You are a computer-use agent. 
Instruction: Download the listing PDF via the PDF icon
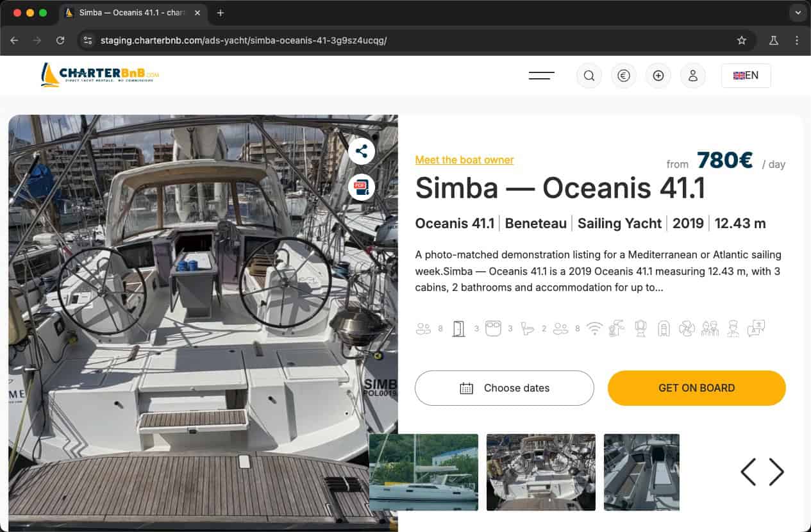pos(362,187)
